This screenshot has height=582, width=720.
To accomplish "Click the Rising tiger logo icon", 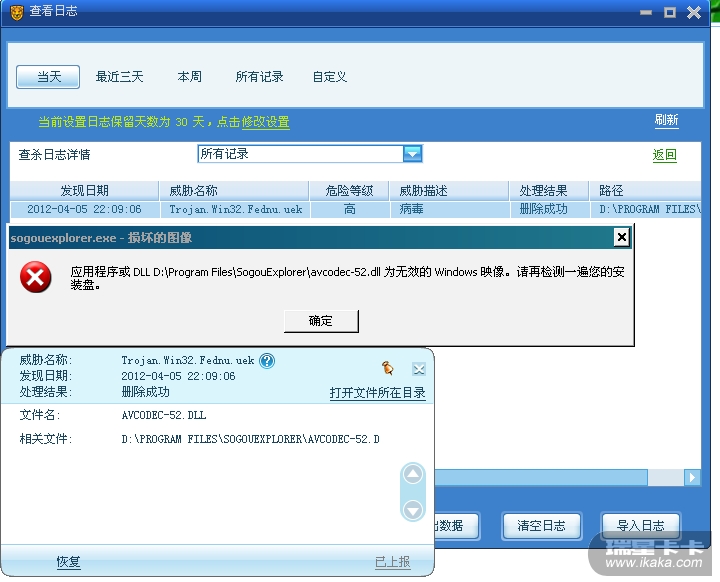I will 17,12.
